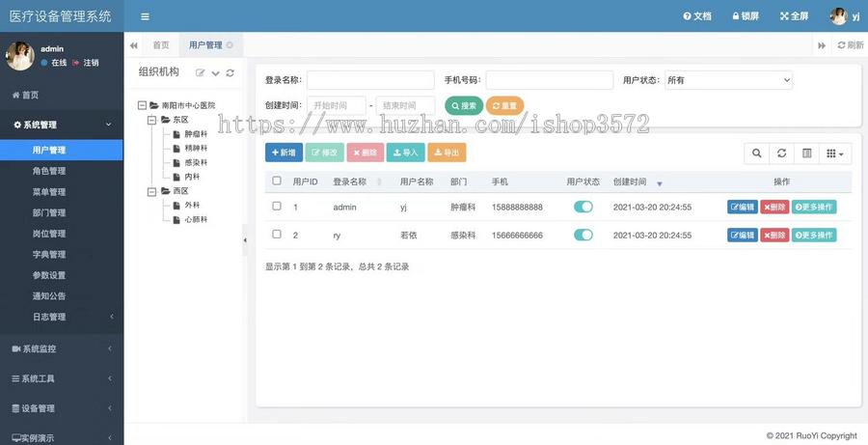Toggle the table card view icon
868x445 pixels.
[x=806, y=153]
